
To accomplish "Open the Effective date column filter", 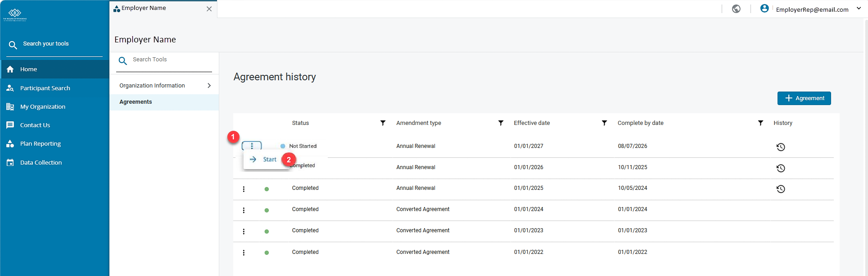I will click(604, 123).
